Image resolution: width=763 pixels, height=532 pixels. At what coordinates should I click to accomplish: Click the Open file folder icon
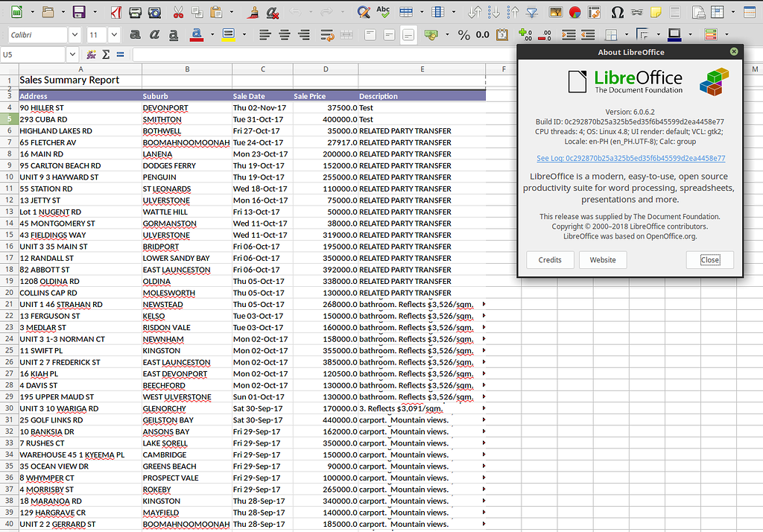48,12
